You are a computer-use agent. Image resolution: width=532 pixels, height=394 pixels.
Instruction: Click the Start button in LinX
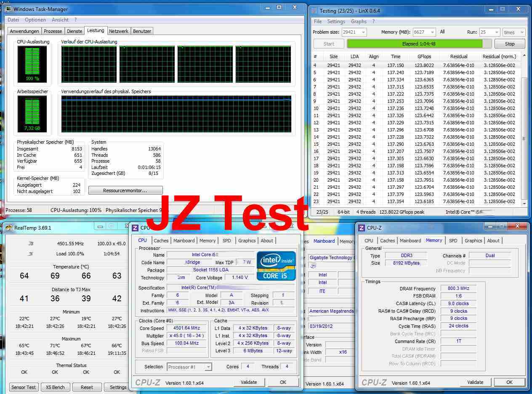tap(329, 44)
